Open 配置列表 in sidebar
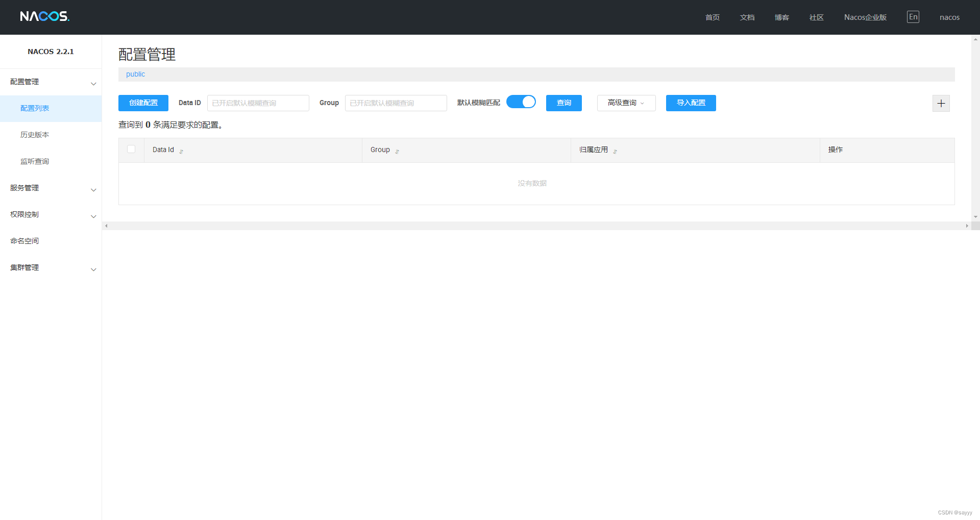Image resolution: width=980 pixels, height=520 pixels. point(51,109)
